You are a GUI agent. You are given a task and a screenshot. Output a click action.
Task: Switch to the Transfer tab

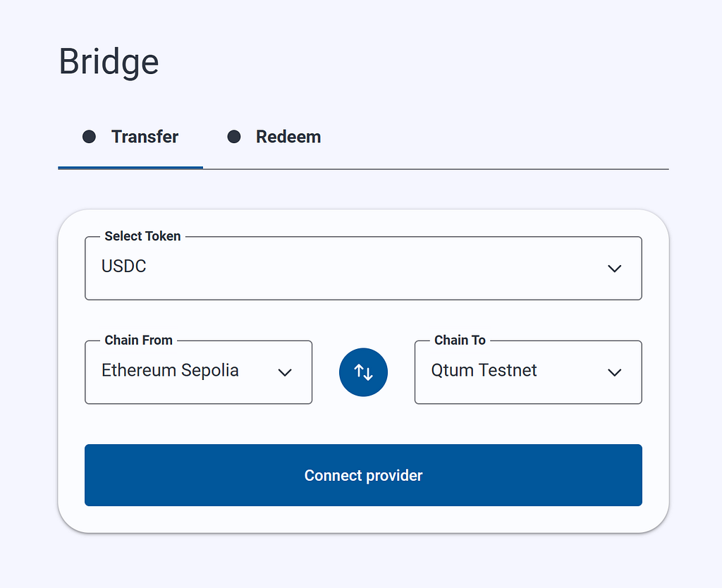click(x=130, y=137)
